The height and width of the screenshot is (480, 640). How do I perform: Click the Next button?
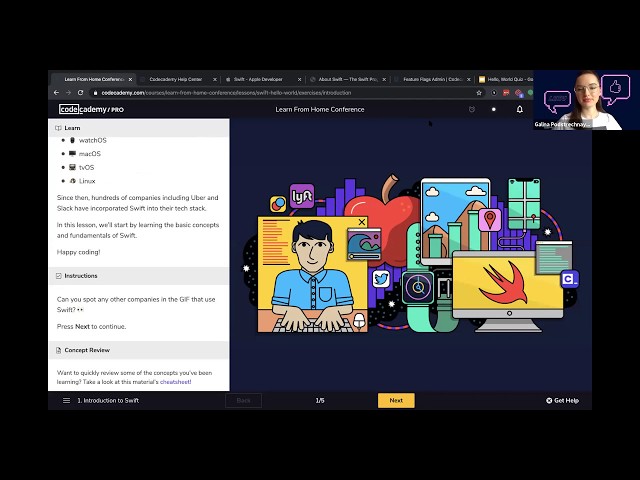tap(396, 400)
